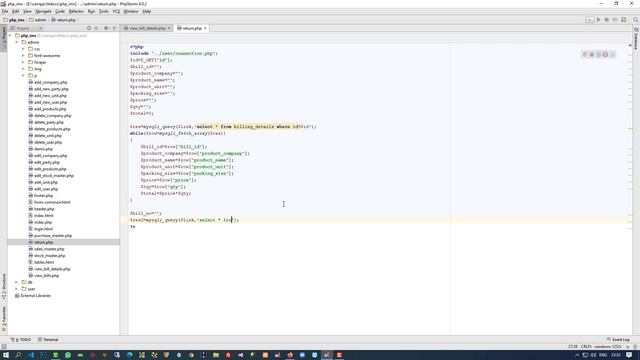
Task: Select login.html in project tree
Action: 40,229
